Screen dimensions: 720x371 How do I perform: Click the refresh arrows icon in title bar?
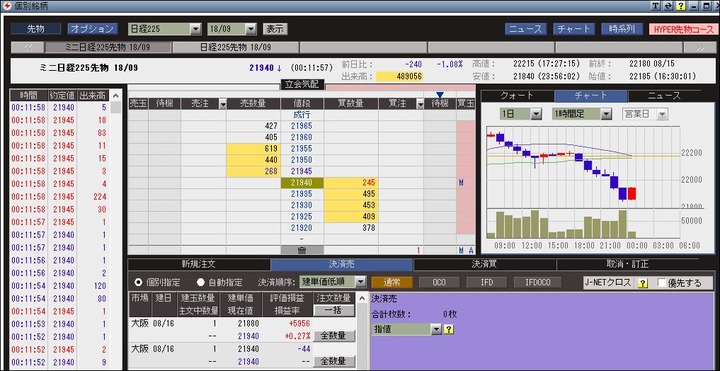point(668,6)
